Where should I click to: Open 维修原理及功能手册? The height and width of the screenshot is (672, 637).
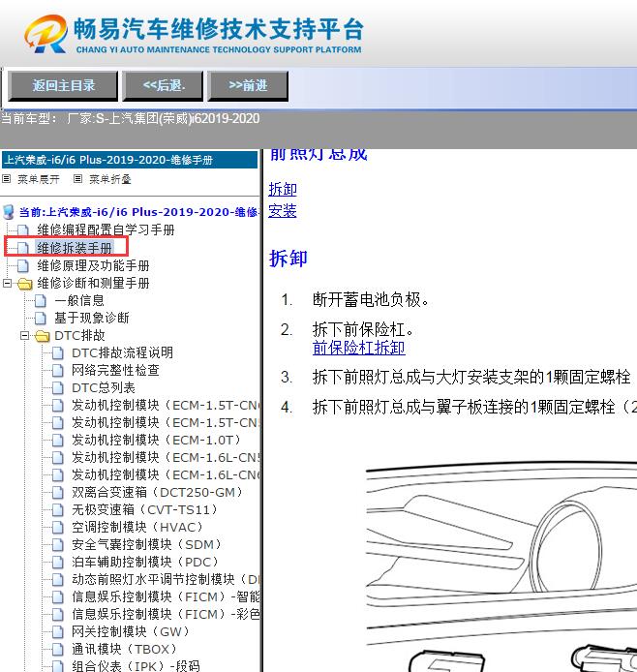[93, 265]
